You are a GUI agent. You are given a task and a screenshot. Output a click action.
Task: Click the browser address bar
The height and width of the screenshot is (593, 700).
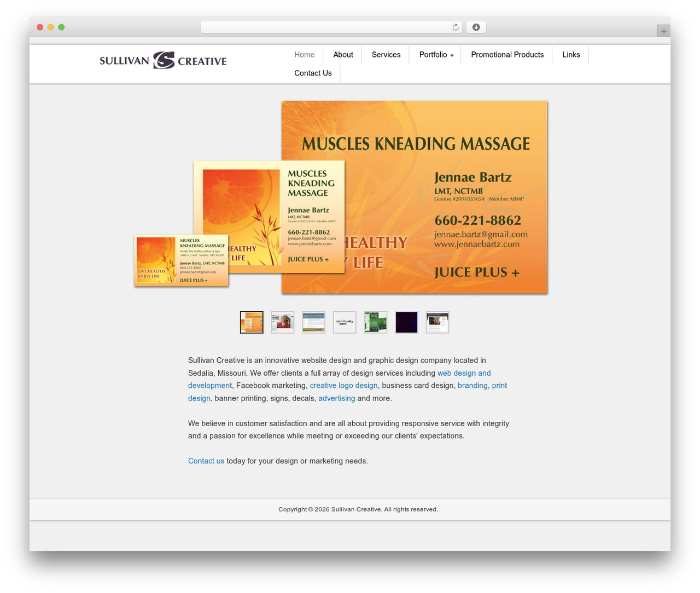(x=331, y=27)
